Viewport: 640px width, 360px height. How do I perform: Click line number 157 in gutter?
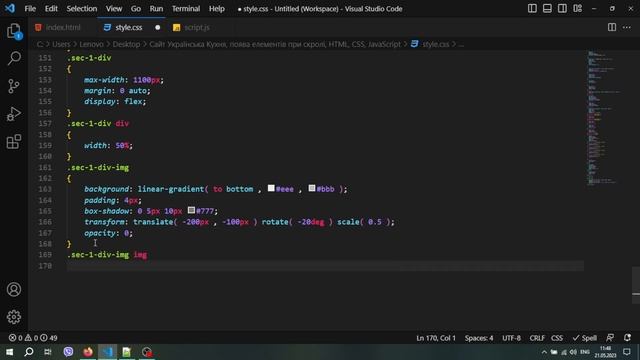45,123
